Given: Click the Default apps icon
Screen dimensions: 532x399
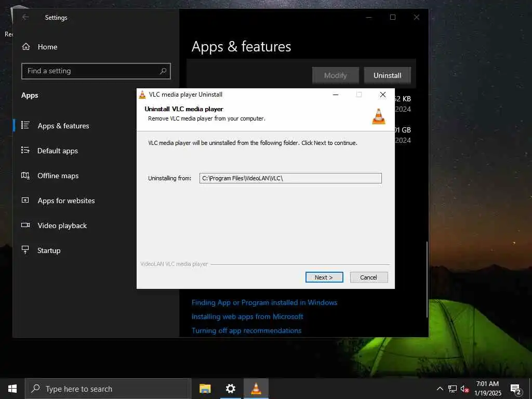Looking at the screenshot, I should coord(25,150).
